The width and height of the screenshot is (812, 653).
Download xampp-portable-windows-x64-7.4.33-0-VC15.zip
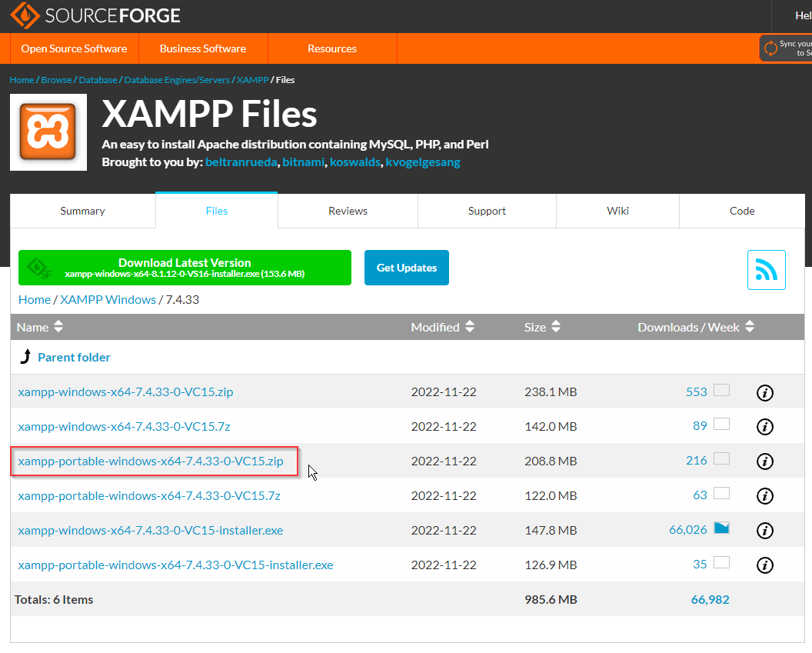pos(151,461)
